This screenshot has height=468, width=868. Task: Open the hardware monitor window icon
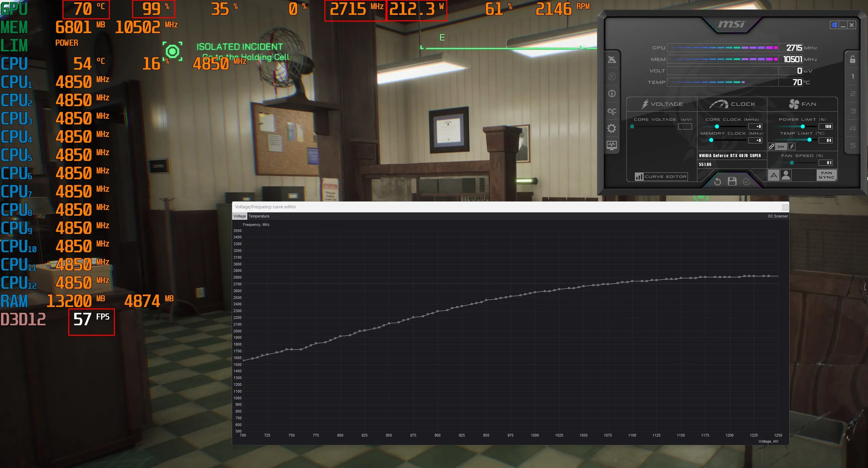612,145
